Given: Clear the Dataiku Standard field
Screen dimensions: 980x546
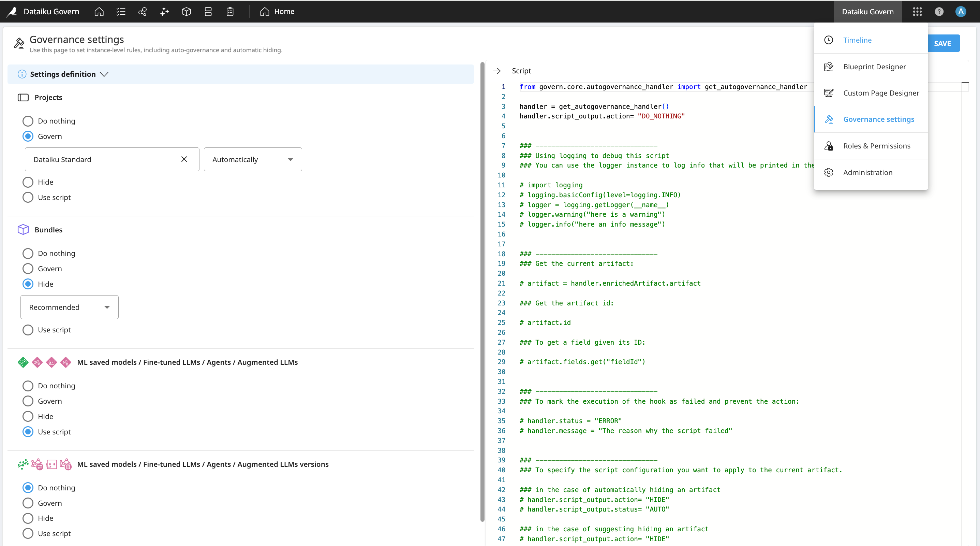Looking at the screenshot, I should click(184, 159).
